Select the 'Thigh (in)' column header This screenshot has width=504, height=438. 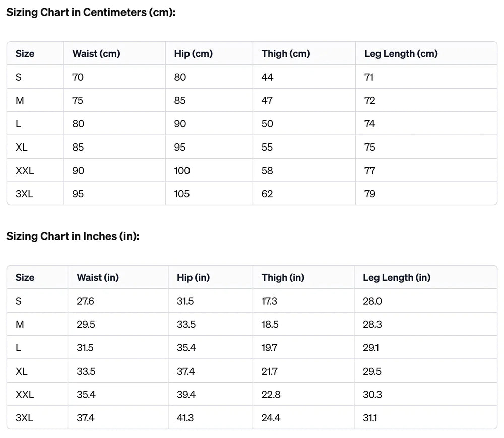point(283,277)
